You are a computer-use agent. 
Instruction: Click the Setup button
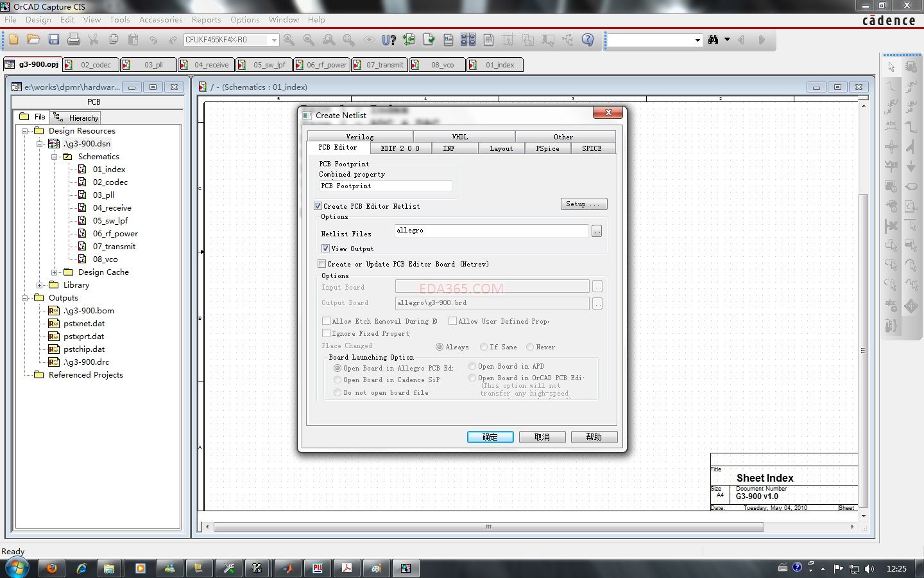tap(584, 204)
